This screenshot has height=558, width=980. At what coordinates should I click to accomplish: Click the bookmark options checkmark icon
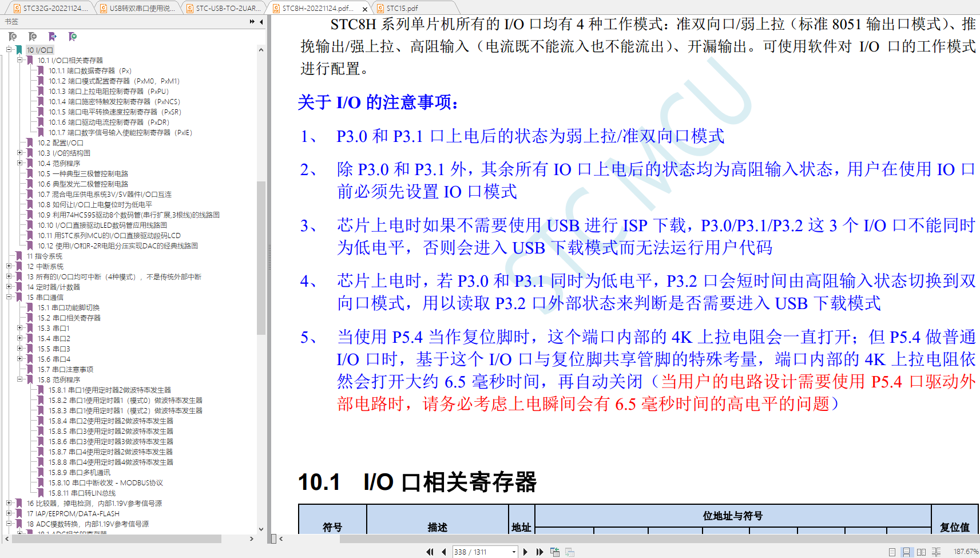(x=73, y=37)
